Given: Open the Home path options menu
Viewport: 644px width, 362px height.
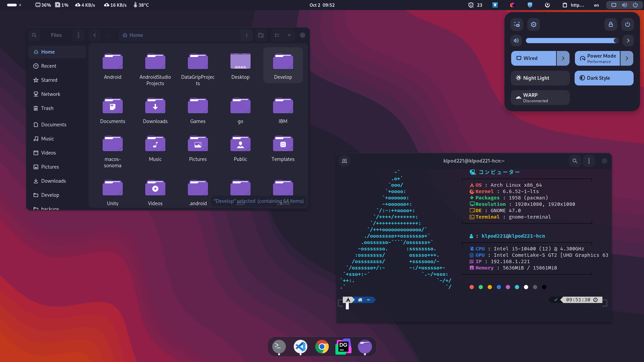Looking at the screenshot, I should click(x=247, y=35).
